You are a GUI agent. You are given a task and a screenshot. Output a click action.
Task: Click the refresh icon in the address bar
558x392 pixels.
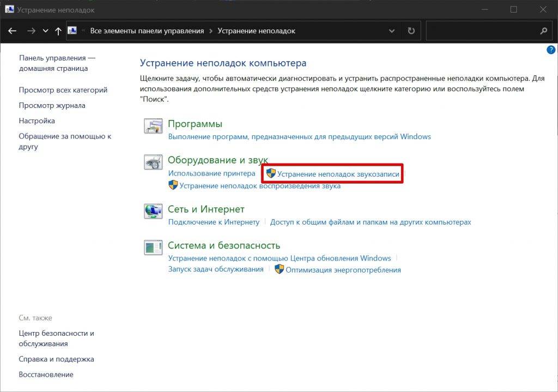(x=411, y=31)
